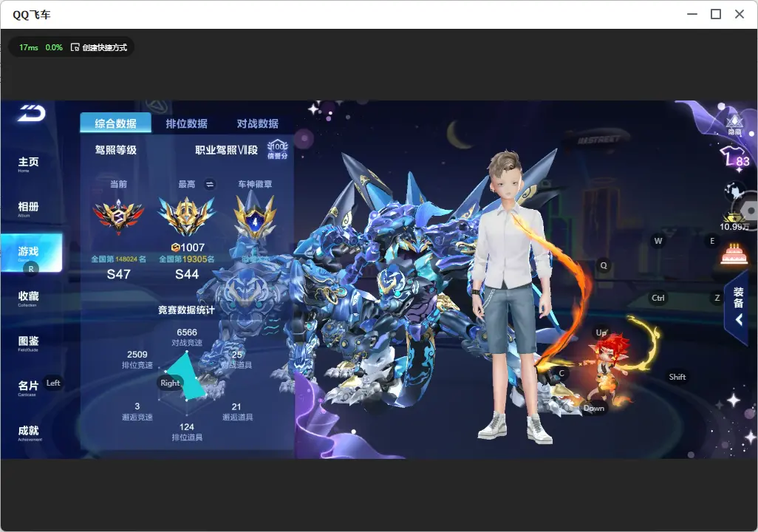
Task: Click the Left key overlay beside 名片
Action: pos(53,383)
